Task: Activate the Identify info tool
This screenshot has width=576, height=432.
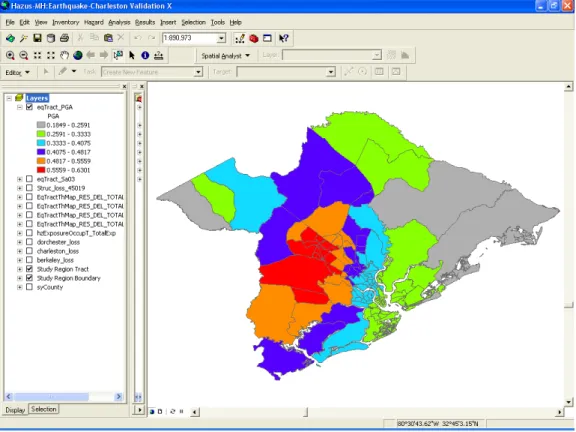Action: [x=145, y=55]
